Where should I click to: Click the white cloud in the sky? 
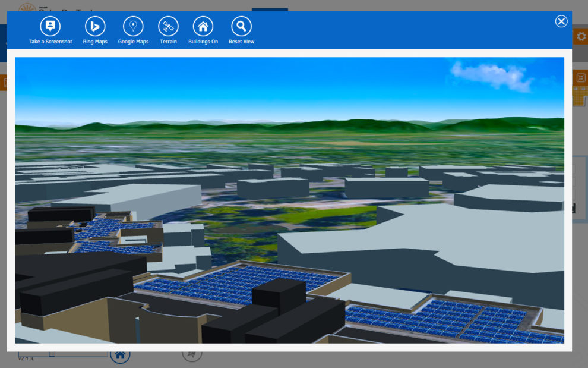(492, 75)
